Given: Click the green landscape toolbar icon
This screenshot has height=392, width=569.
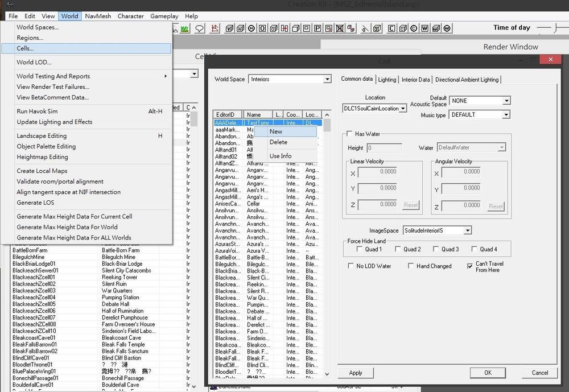Looking at the screenshot, I should [185, 28].
